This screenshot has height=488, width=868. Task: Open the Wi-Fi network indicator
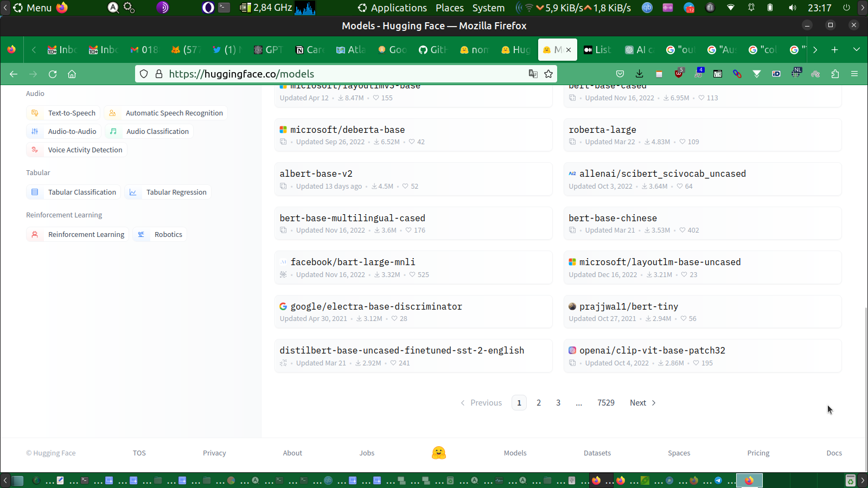pos(731,8)
